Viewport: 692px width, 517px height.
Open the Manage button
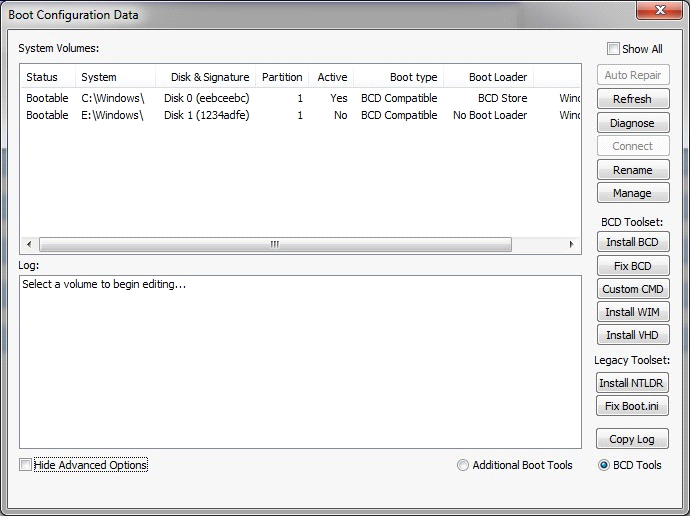tap(633, 193)
